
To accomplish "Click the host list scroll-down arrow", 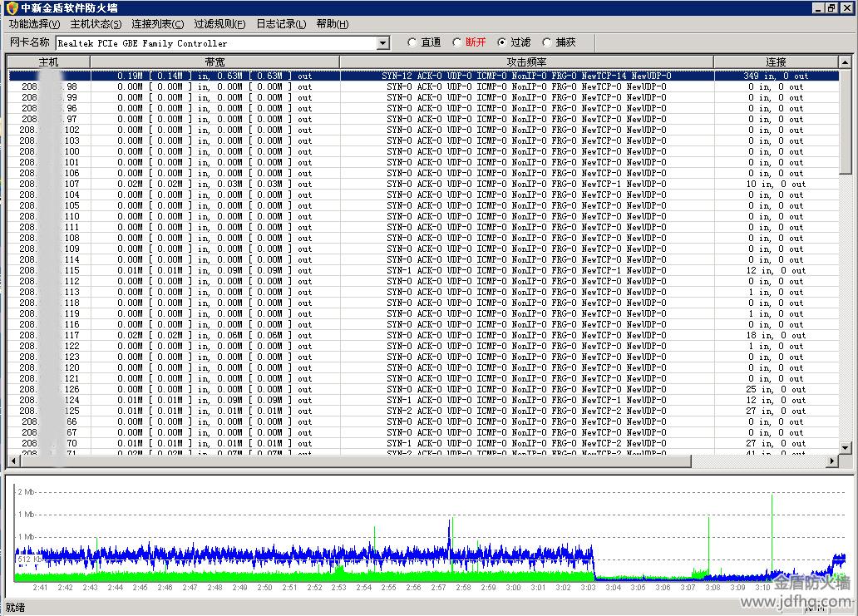I will (846, 448).
